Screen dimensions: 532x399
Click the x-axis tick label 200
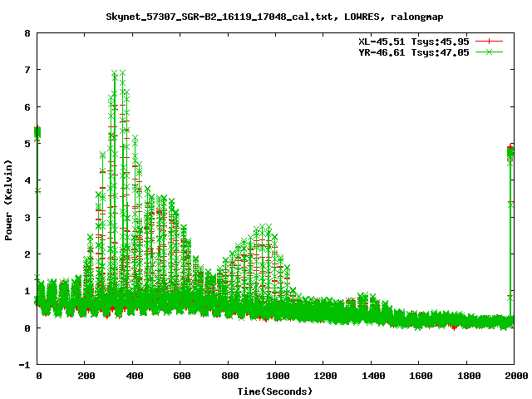tap(86, 376)
